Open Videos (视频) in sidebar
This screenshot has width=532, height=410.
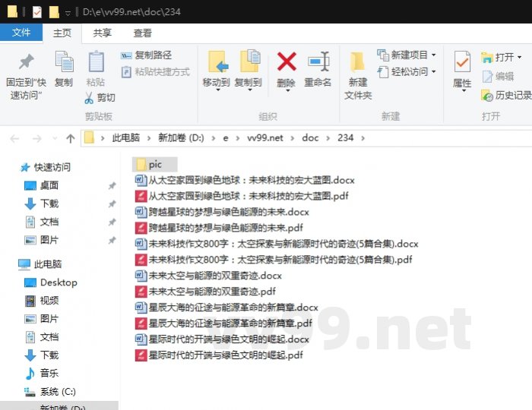(x=41, y=301)
